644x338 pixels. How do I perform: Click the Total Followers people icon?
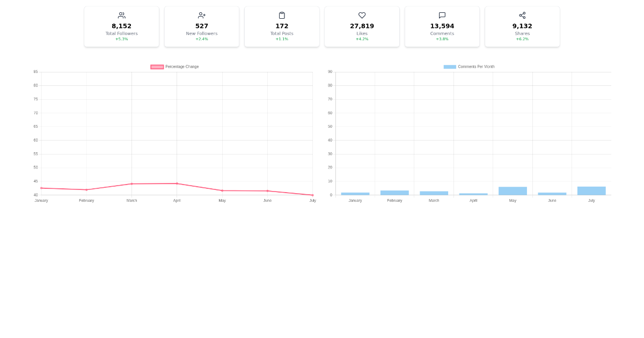click(x=121, y=15)
